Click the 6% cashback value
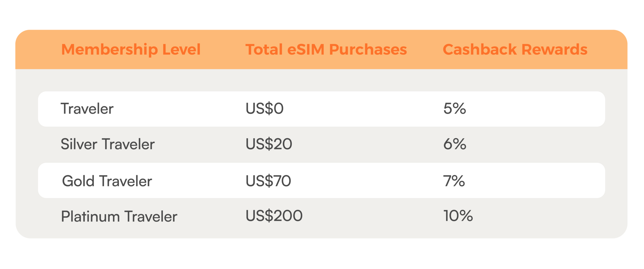Viewport: 644px width, 269px height. tap(454, 144)
